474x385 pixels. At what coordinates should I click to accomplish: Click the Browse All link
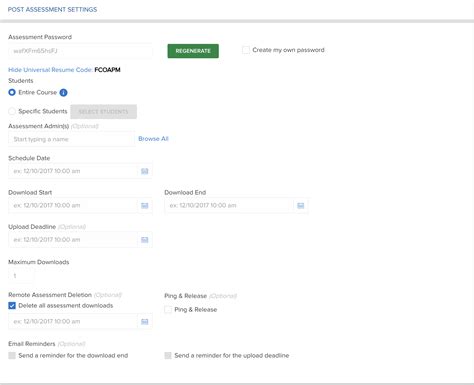pos(153,139)
